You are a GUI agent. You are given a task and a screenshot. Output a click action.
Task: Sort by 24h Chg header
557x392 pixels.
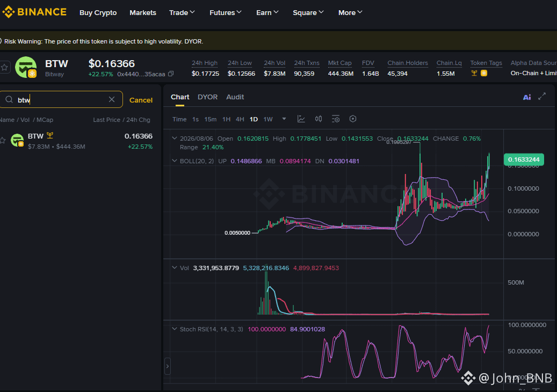[138, 120]
